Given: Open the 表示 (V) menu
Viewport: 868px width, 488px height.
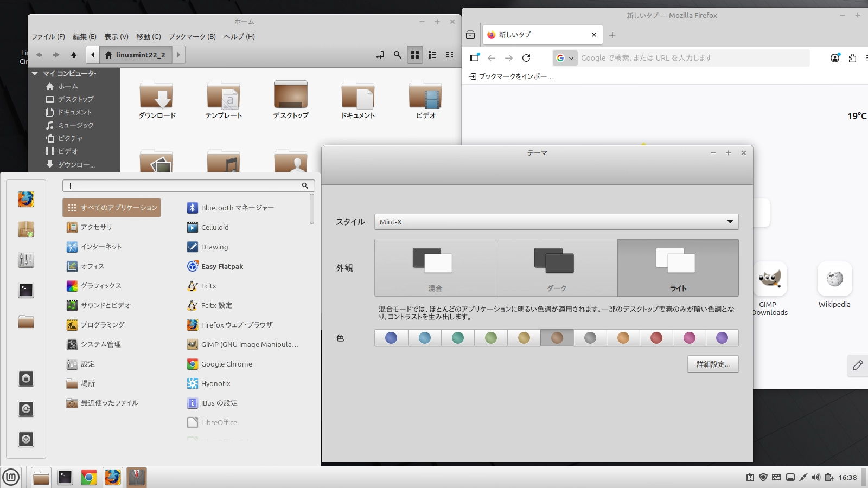Looking at the screenshot, I should pos(116,37).
